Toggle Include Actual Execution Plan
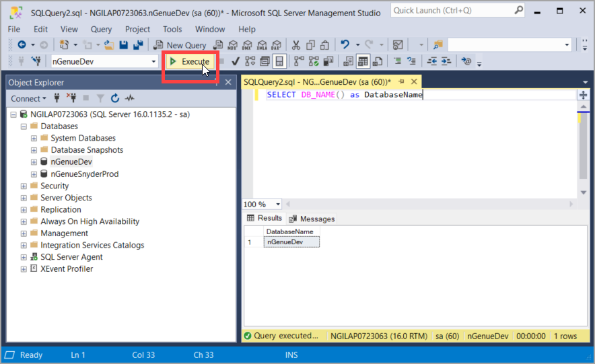This screenshot has height=364, width=595. tap(299, 61)
